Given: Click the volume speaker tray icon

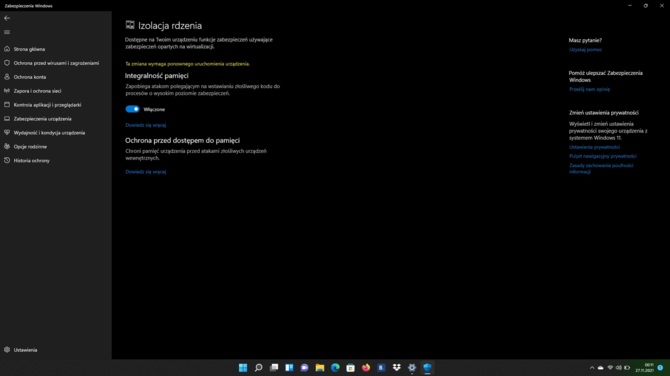Looking at the screenshot, I should (618, 367).
